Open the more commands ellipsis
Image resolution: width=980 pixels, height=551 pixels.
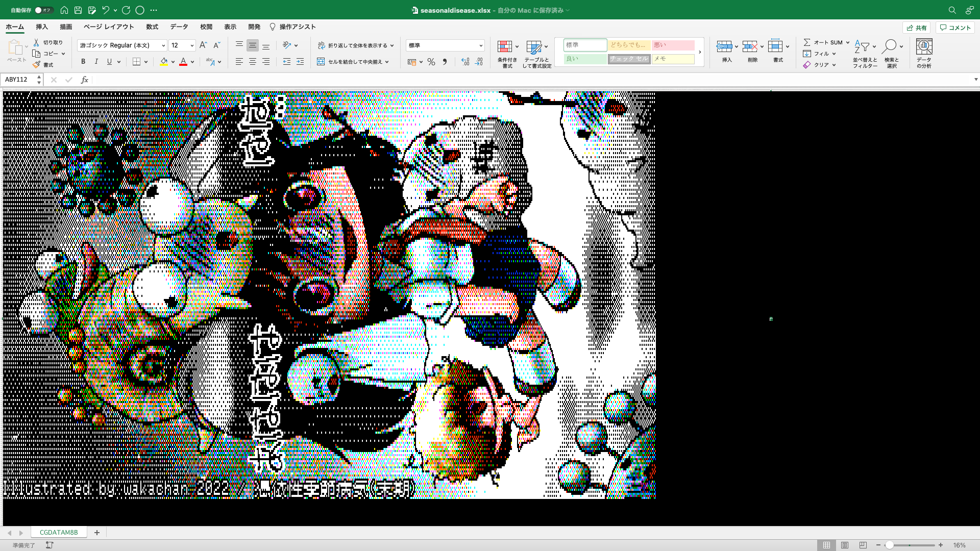tap(154, 10)
